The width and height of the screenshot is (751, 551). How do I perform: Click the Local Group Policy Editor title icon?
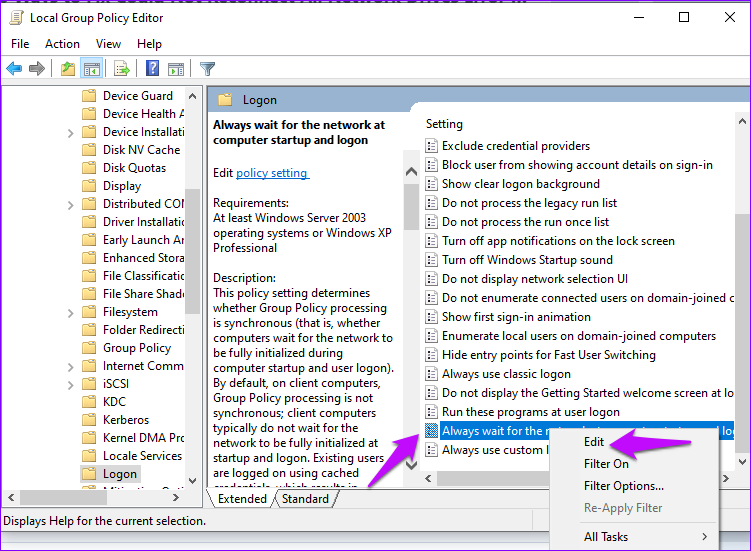[16, 18]
